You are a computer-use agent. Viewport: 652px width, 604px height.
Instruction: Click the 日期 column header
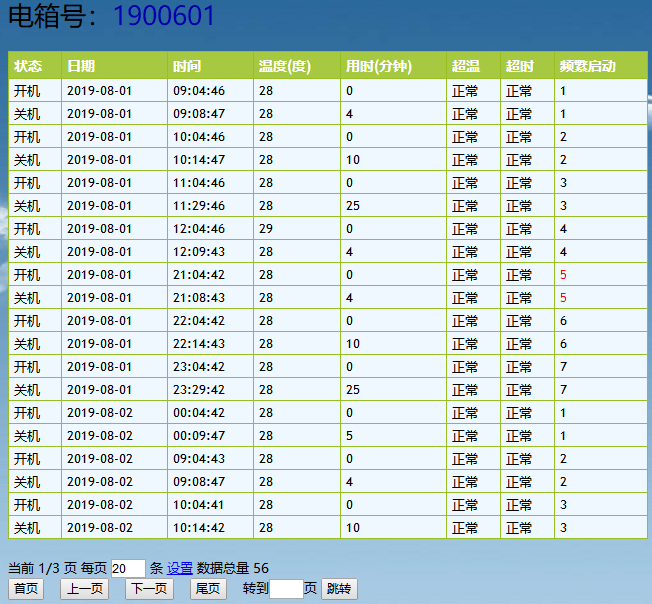click(x=82, y=67)
